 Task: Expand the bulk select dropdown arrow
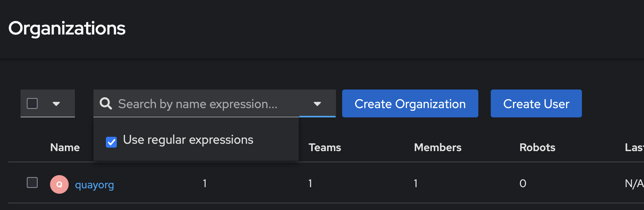click(56, 104)
